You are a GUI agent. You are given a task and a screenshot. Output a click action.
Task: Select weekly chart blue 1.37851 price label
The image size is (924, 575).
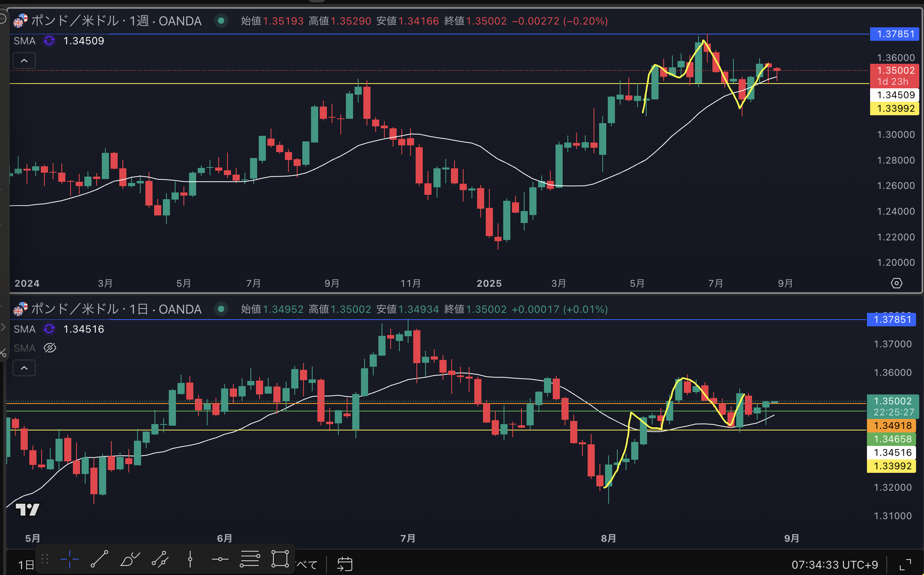[894, 34]
